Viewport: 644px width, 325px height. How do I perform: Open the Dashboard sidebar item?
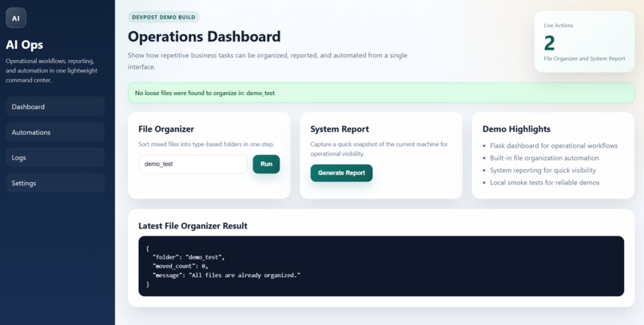tap(55, 107)
